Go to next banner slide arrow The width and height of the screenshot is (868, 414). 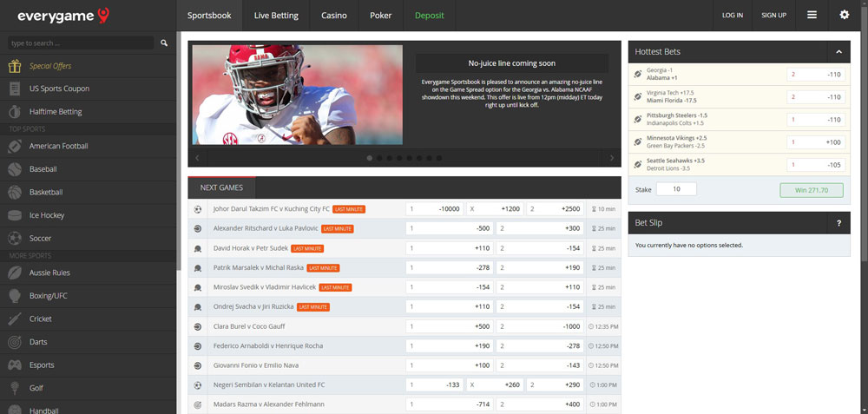pyautogui.click(x=612, y=158)
